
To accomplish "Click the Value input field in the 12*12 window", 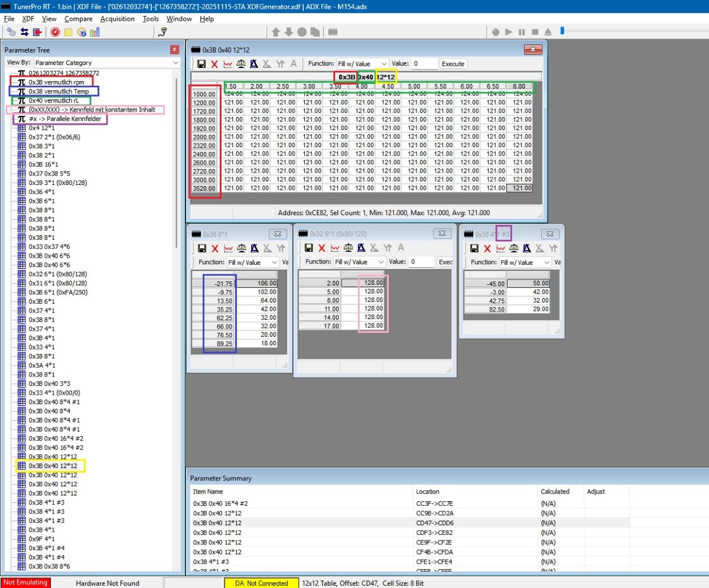I will coord(424,64).
